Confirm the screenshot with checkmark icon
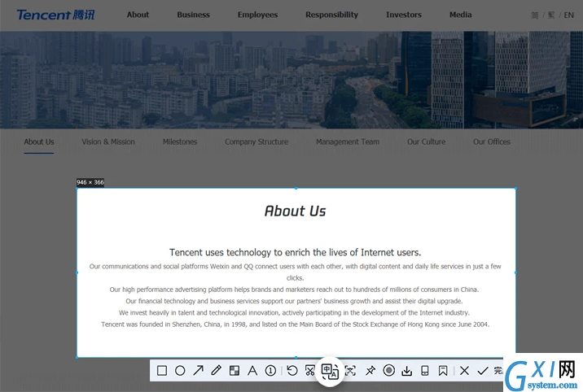The height and width of the screenshot is (392, 583). coord(483,371)
